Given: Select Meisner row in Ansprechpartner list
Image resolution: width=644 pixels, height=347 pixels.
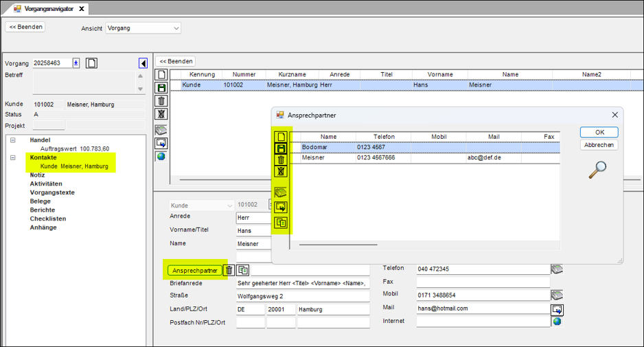Looking at the screenshot, I should [425, 157].
